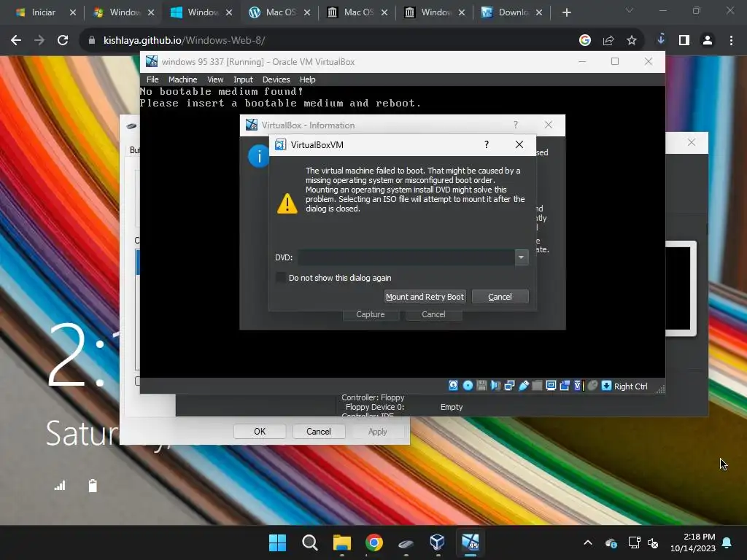Click the share page icon

608,41
